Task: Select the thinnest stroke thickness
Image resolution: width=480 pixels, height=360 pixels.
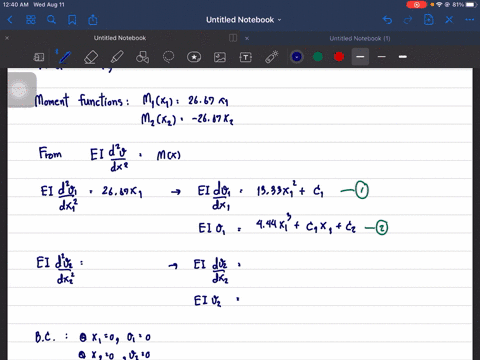Action: pyautogui.click(x=382, y=57)
